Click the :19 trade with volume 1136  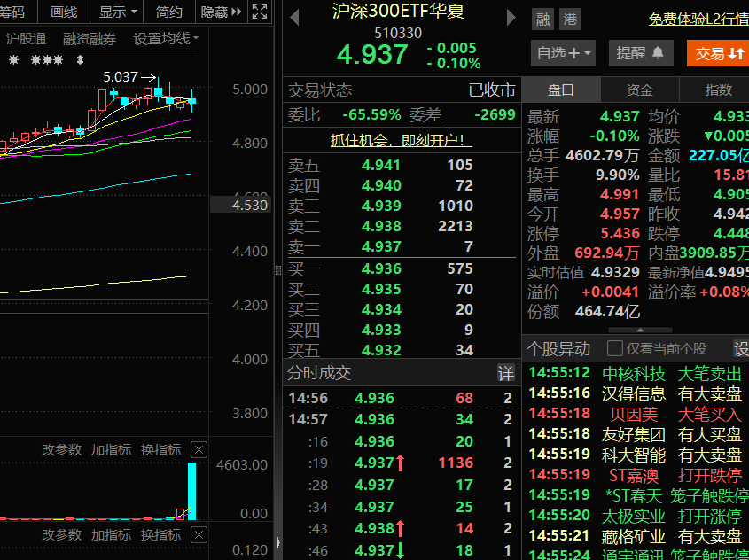[402, 463]
